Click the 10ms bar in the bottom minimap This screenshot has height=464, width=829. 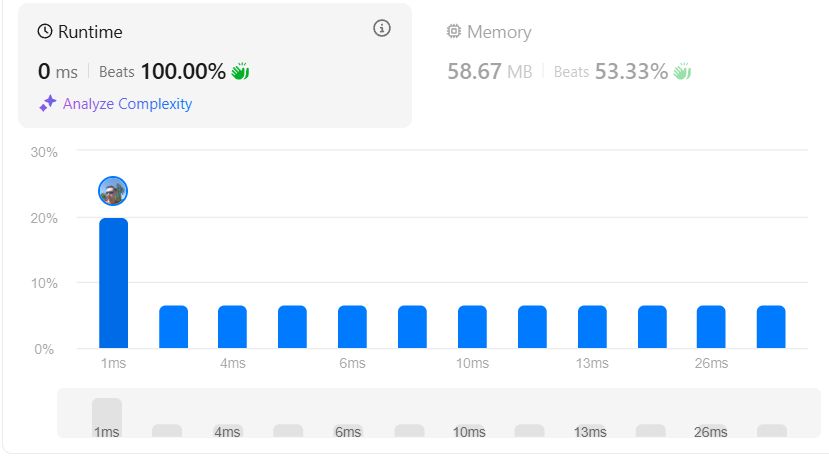pos(469,431)
